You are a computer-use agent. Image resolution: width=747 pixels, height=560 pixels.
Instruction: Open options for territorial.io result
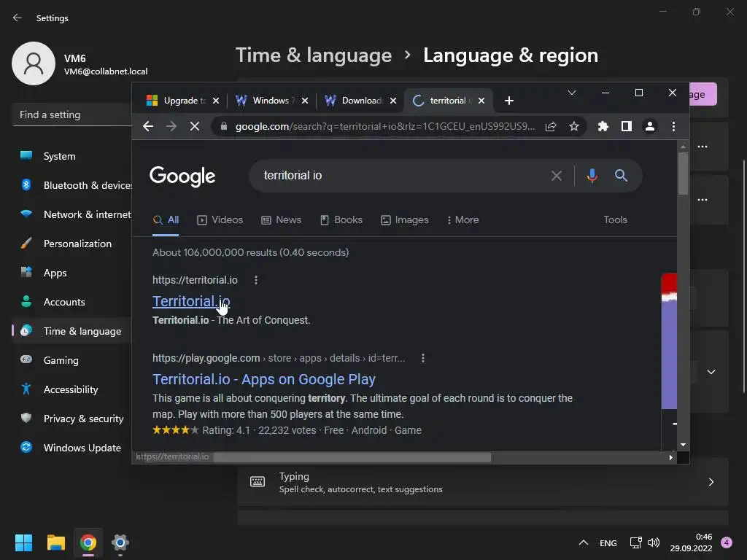(256, 280)
